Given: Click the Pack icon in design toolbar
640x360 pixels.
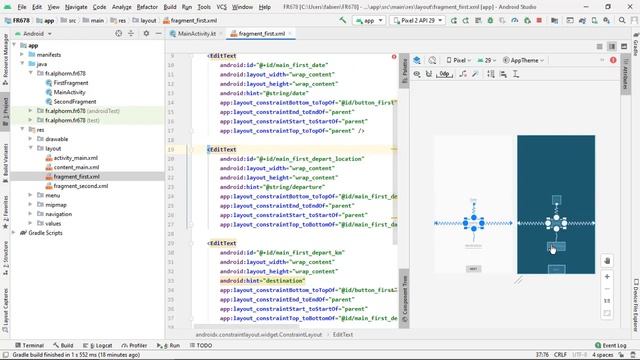Looking at the screenshot, I should point(491,74).
